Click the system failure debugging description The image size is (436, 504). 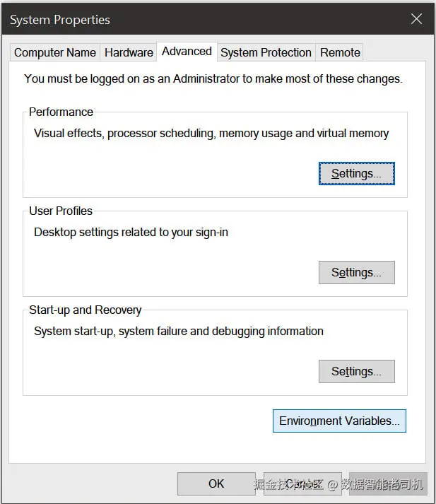coord(179,331)
